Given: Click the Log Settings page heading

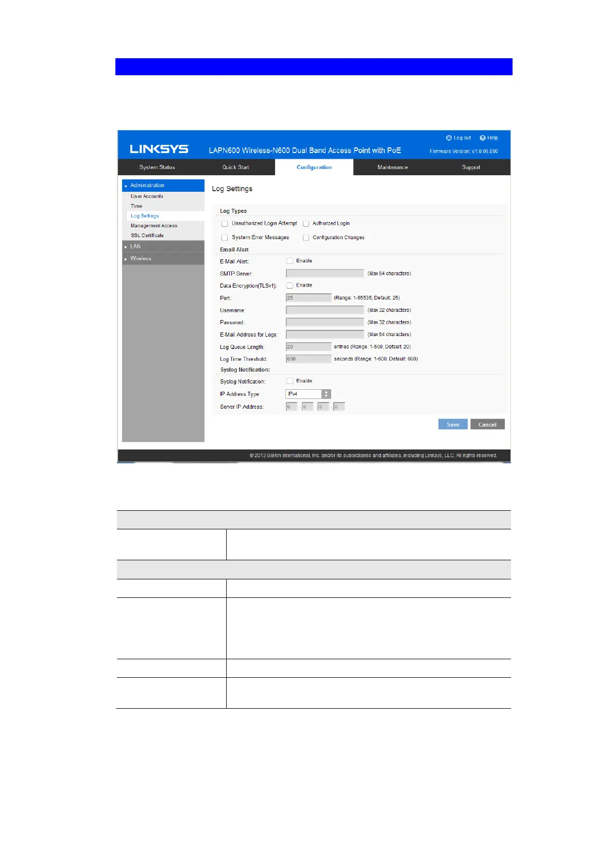Looking at the screenshot, I should tap(232, 189).
